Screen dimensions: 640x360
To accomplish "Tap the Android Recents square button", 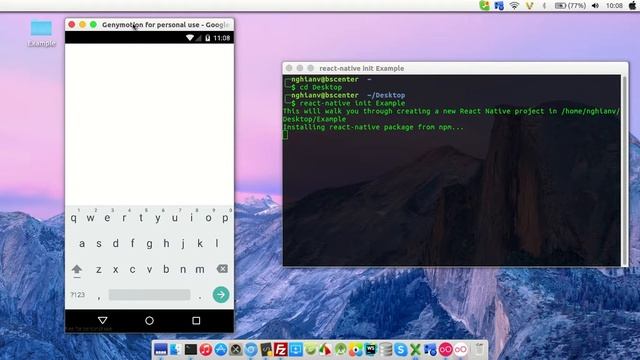I will tap(196, 320).
